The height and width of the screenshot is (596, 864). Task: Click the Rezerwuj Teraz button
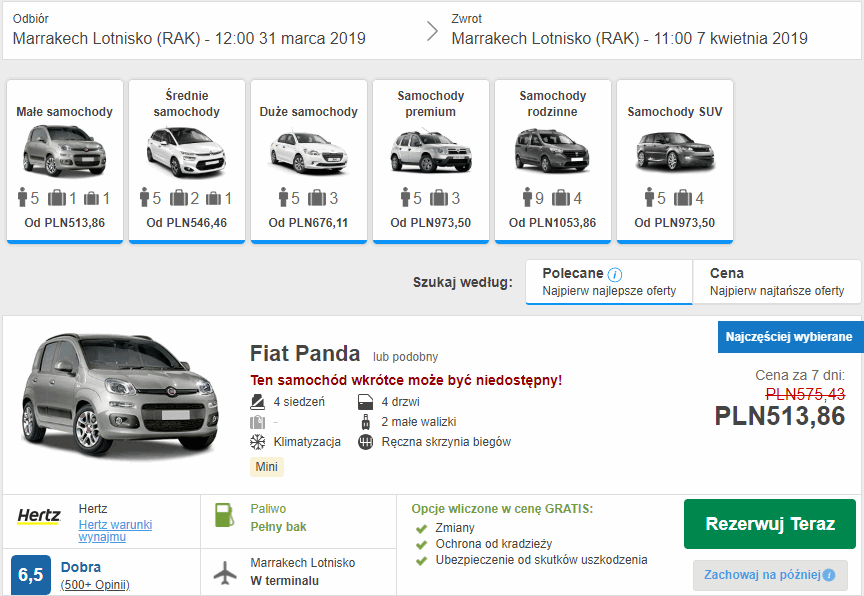coord(770,524)
